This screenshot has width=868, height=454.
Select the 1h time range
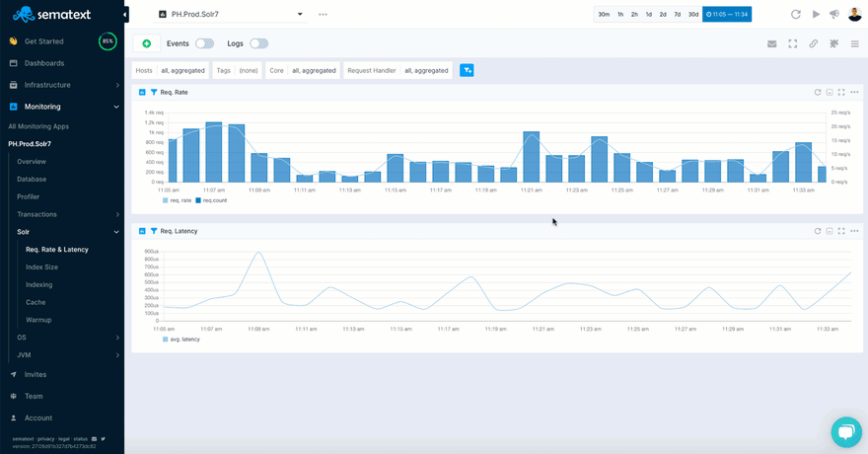(x=620, y=15)
